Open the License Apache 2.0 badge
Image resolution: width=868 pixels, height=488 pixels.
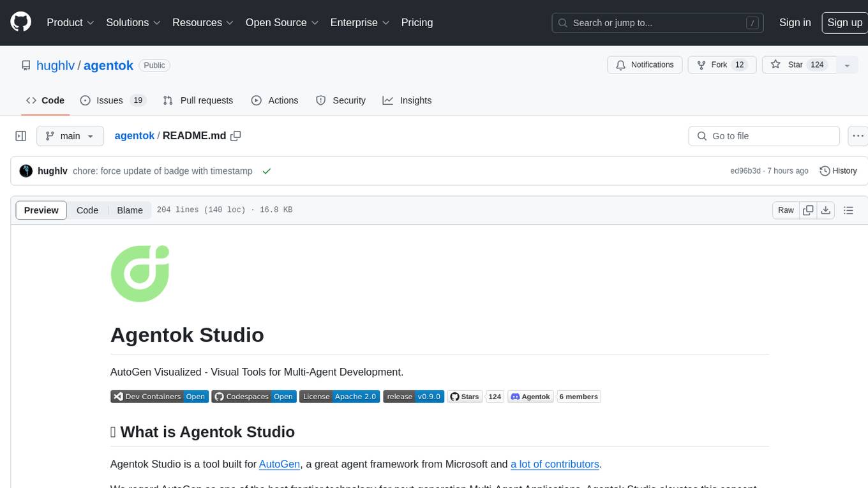point(340,397)
